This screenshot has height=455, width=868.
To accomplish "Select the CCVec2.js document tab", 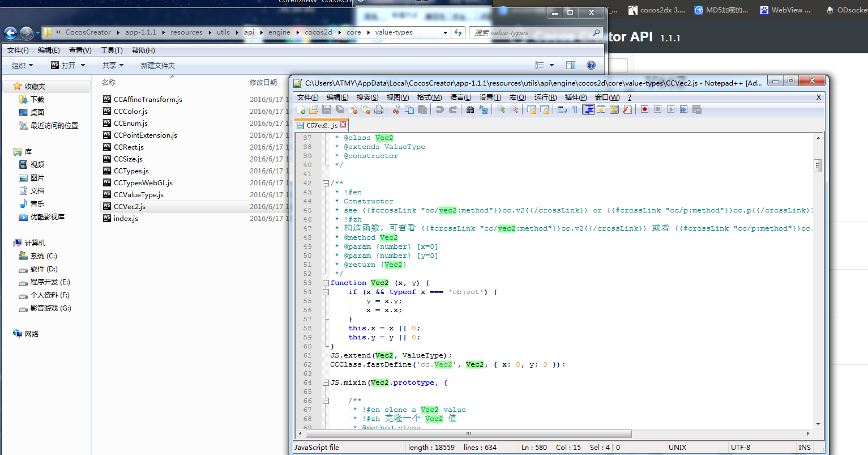I will 322,125.
